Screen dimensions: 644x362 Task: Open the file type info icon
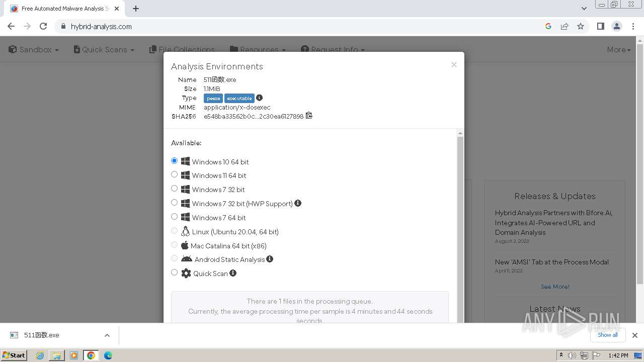coord(259,98)
